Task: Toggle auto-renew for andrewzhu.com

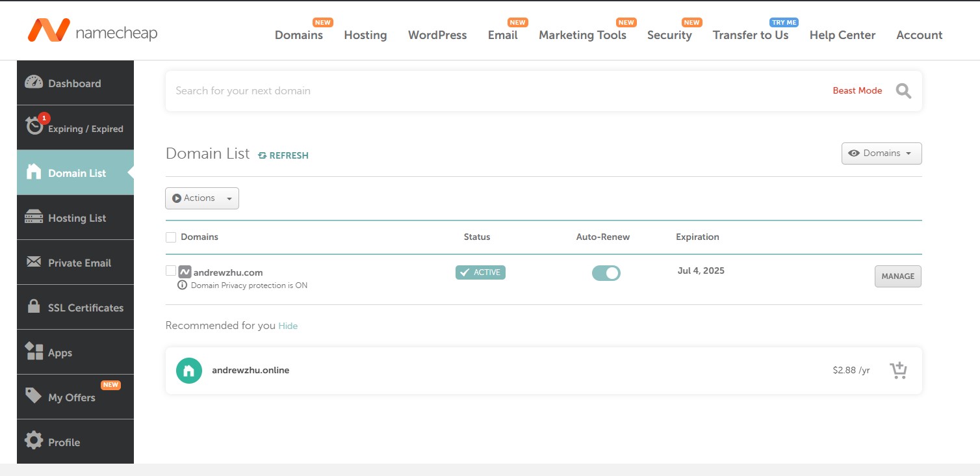Action: 606,273
